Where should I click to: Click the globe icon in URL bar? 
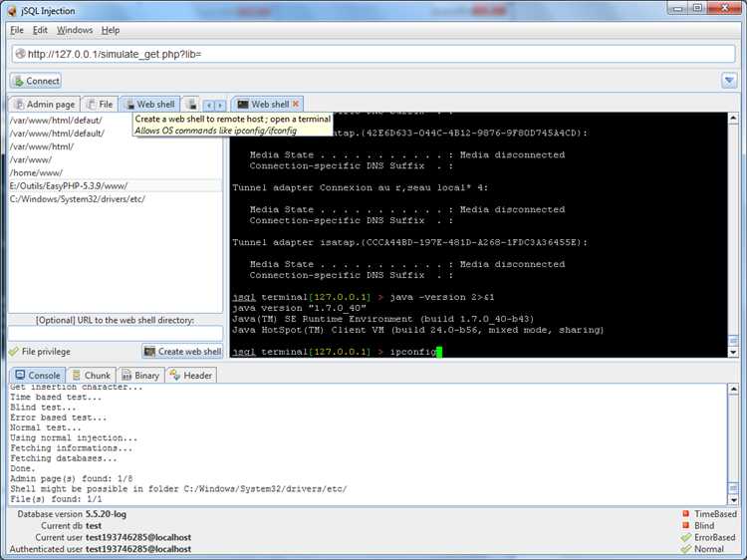(x=20, y=54)
